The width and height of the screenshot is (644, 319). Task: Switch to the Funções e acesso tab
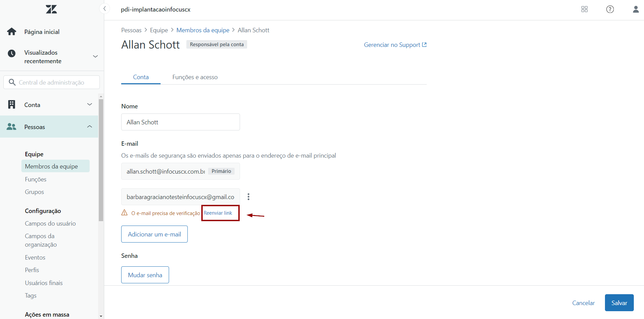point(195,77)
